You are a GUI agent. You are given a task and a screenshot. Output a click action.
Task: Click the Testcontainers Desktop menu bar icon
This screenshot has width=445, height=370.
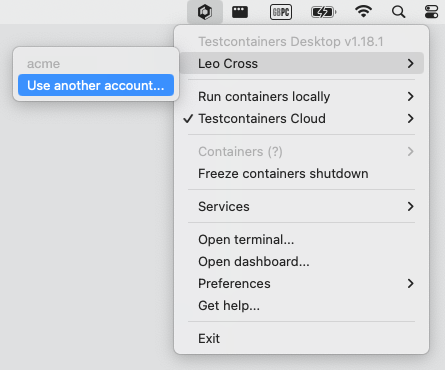pyautogui.click(x=205, y=12)
